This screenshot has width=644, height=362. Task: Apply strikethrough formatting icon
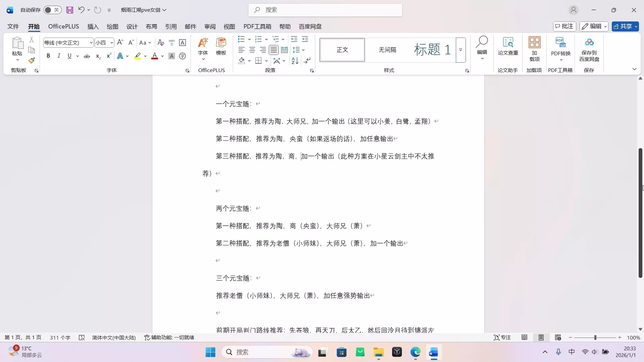(x=87, y=56)
